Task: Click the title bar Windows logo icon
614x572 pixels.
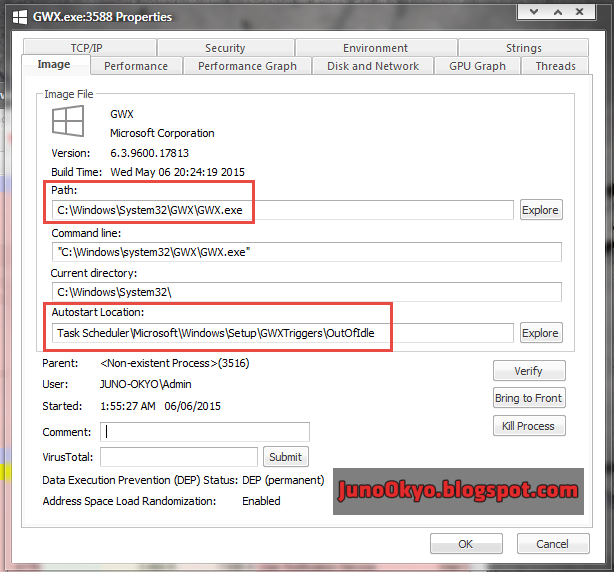Action: pyautogui.click(x=20, y=17)
